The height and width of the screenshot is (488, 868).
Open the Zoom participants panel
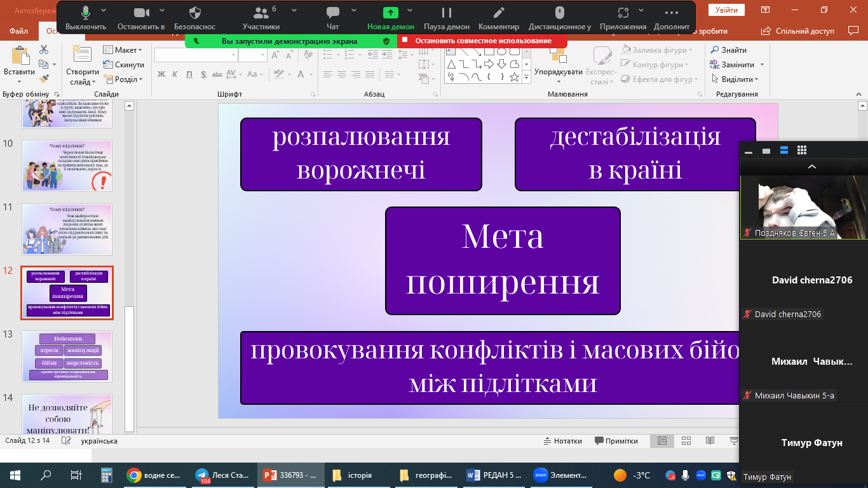(x=261, y=14)
